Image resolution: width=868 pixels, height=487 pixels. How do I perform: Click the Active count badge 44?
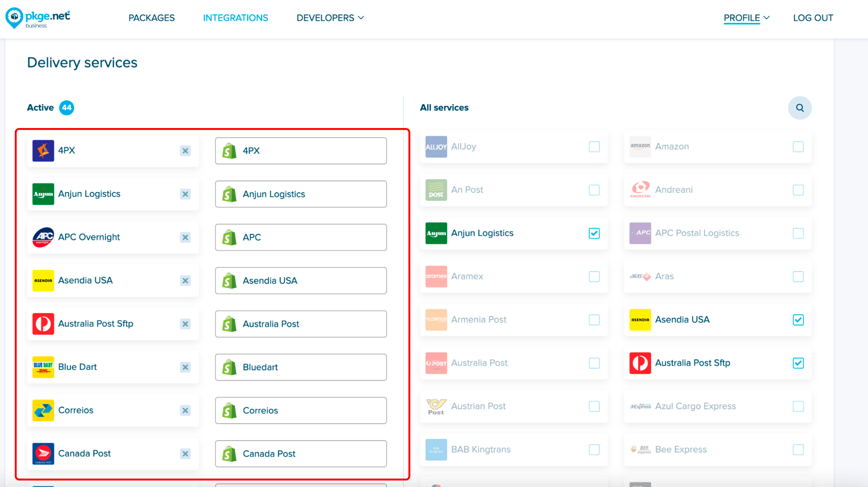pyautogui.click(x=66, y=108)
